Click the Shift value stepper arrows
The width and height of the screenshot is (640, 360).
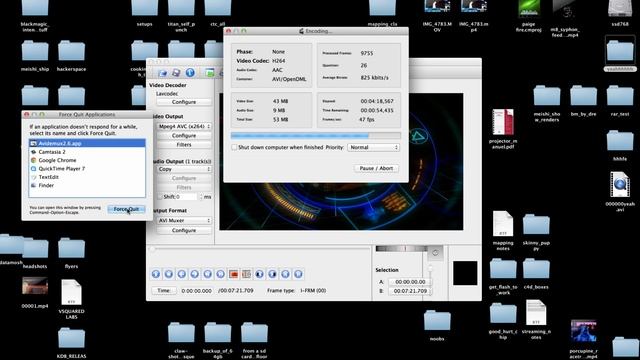200,197
